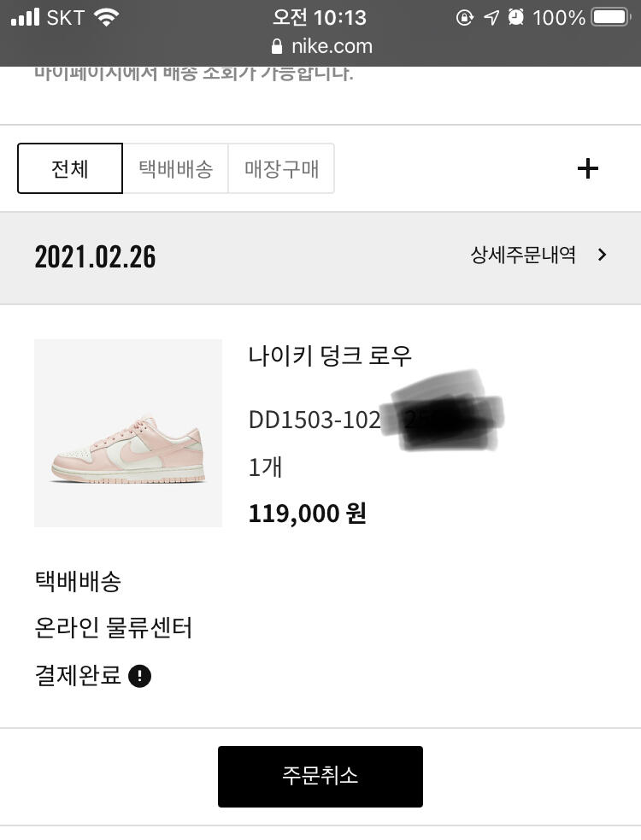The height and width of the screenshot is (840, 641).
Task: Select the 전체 tab
Action: pos(70,168)
